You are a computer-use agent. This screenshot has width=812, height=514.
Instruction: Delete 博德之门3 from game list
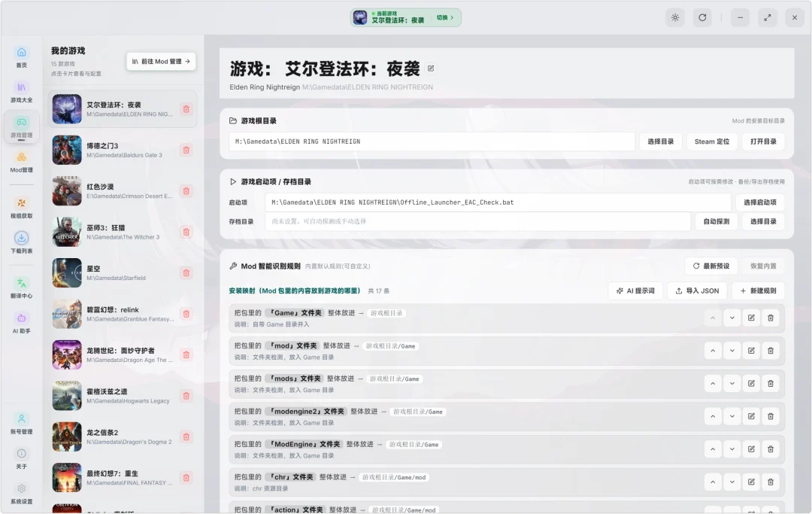pos(186,150)
